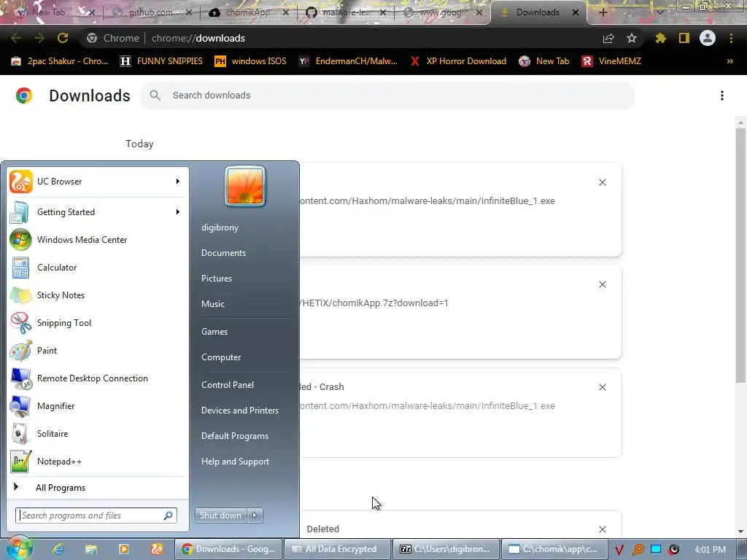Image resolution: width=747 pixels, height=560 pixels.
Task: Open Computer from the Start menu
Action: [x=221, y=357]
